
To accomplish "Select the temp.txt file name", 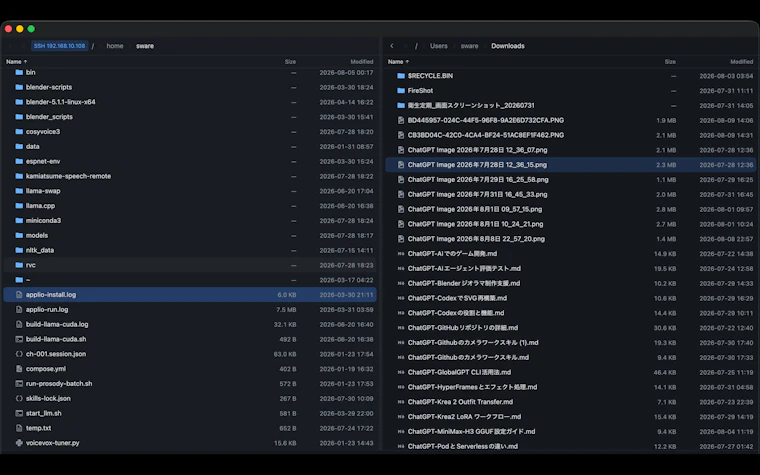I will point(38,428).
